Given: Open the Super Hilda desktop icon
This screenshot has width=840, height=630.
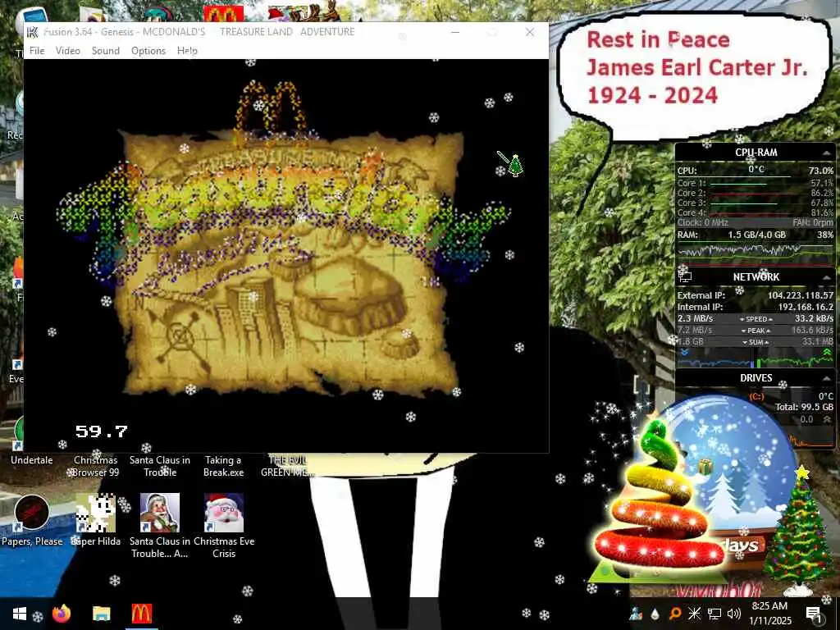Looking at the screenshot, I should (x=95, y=520).
